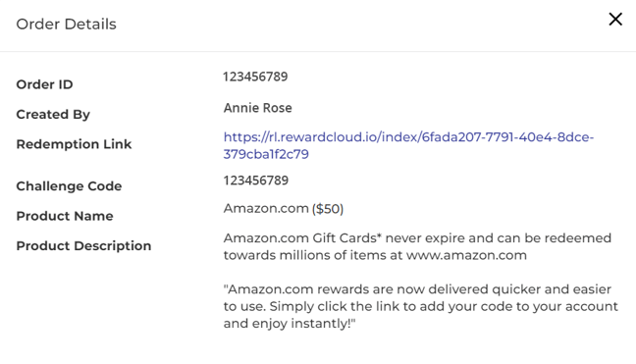Screen dimensions: 636x364
Task: Click the quoted rewards delivered quicker line
Action: (x=417, y=289)
